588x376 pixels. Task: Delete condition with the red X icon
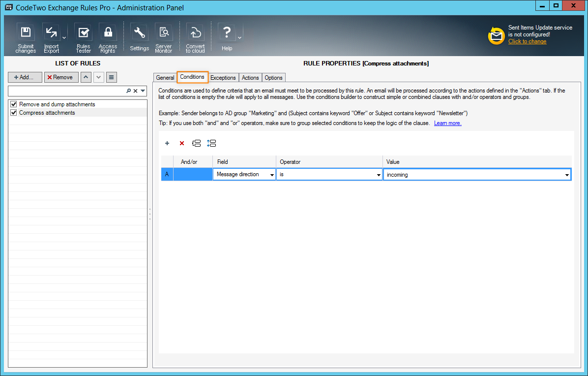click(182, 143)
